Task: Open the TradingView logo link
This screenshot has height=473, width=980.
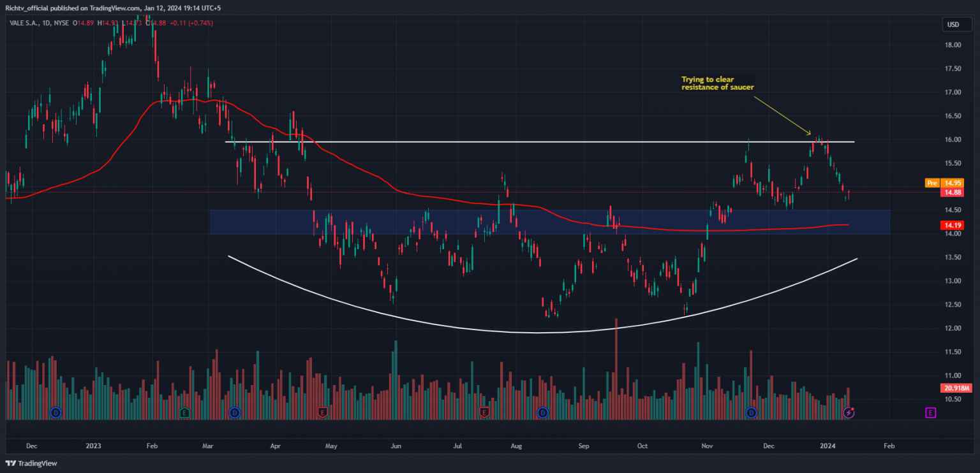Action: [x=32, y=463]
